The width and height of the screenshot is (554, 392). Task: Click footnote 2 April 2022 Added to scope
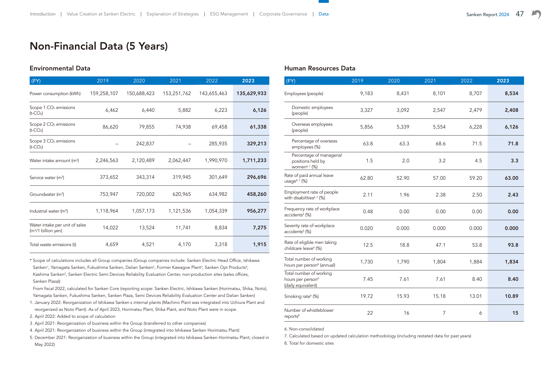click(73, 316)
